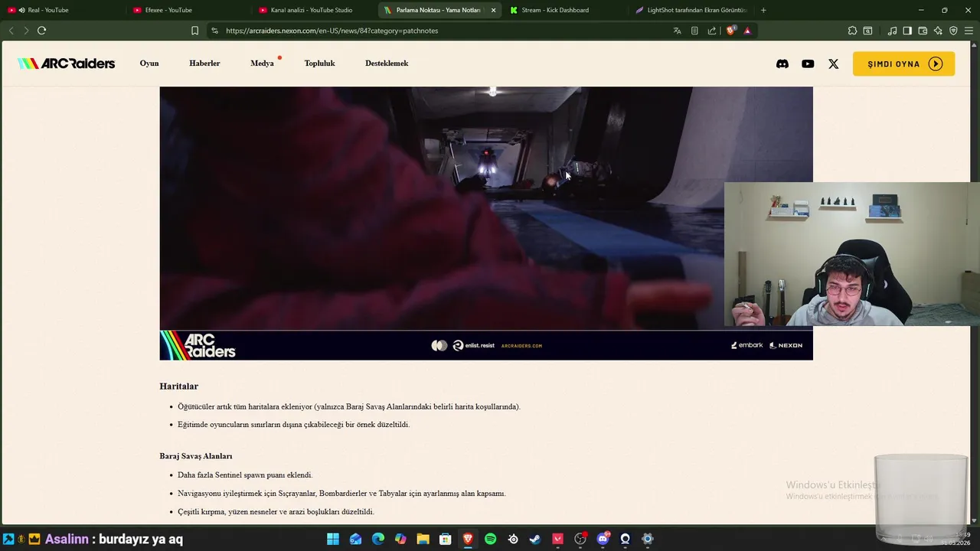This screenshot has height=551, width=980.
Task: Reload the page
Action: coord(41,31)
